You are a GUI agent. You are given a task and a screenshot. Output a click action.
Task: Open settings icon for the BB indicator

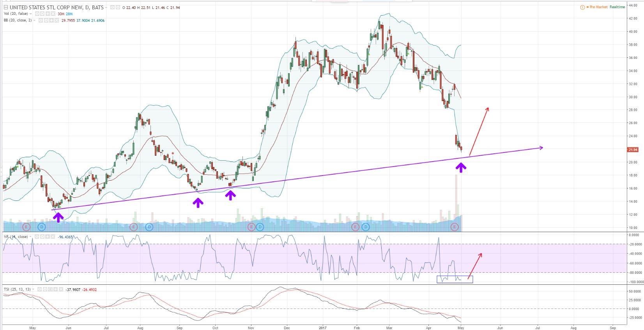point(46,20)
